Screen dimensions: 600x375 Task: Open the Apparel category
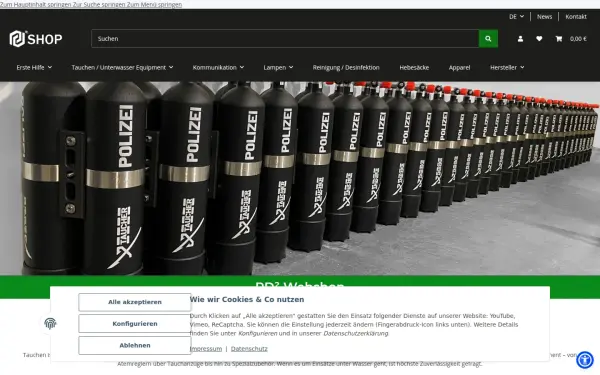pyautogui.click(x=459, y=67)
